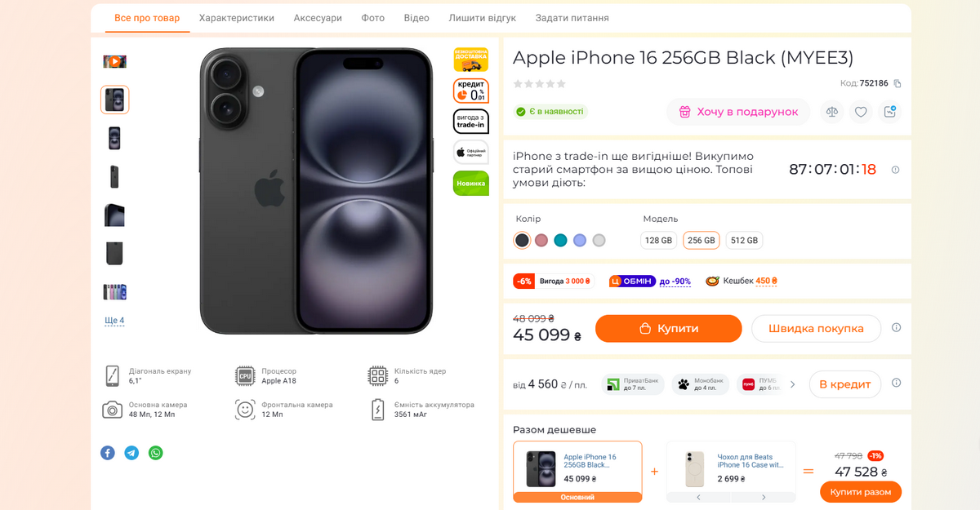The width and height of the screenshot is (980, 510).
Task: Select 512 GB storage model
Action: point(744,241)
